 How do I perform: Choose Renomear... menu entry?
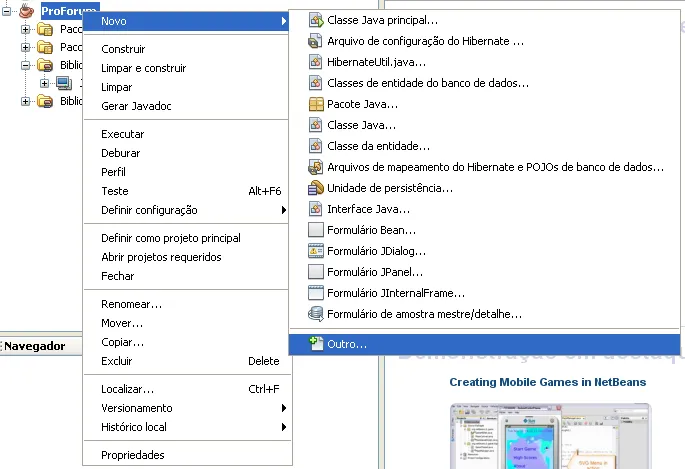[188, 304]
